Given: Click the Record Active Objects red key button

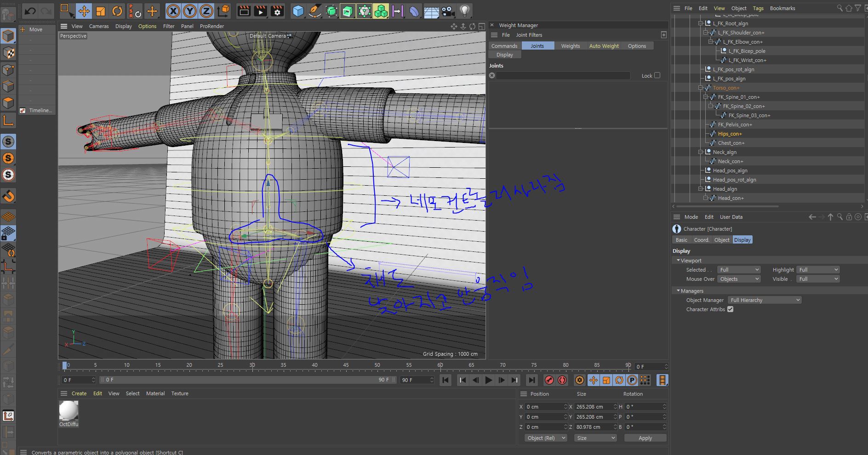Looking at the screenshot, I should 549,380.
